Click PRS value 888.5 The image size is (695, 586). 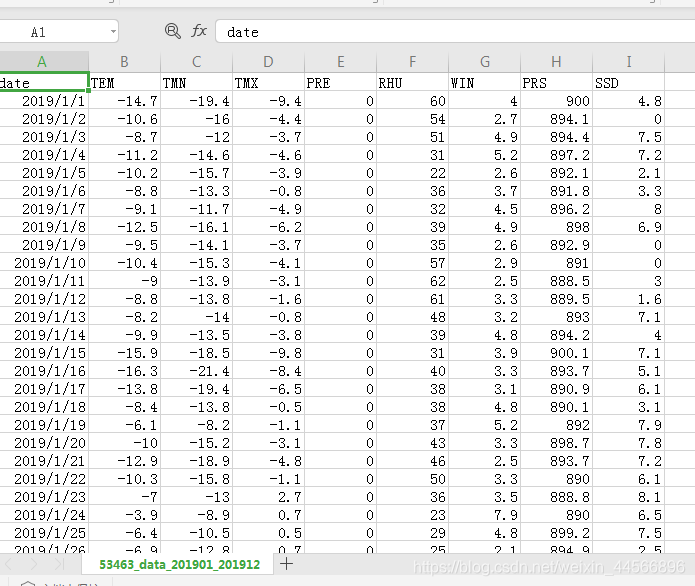(x=556, y=281)
